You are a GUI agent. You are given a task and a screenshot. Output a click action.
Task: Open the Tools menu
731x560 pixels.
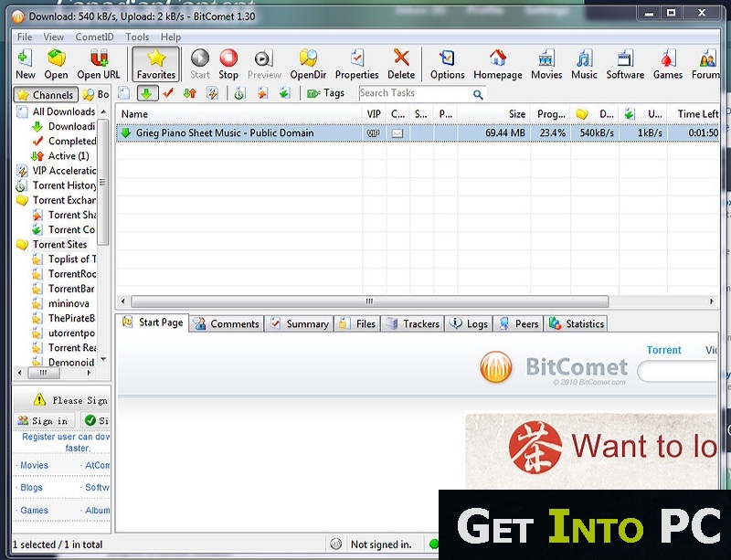click(137, 37)
